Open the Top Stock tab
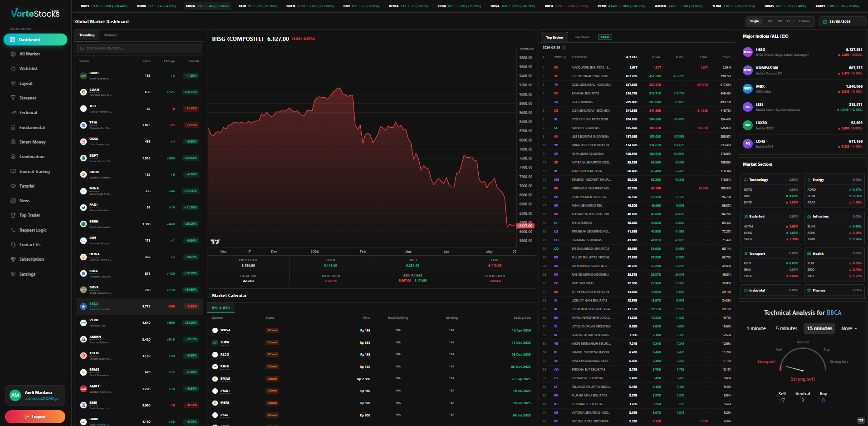Image resolution: width=868 pixels, height=426 pixels. point(582,37)
